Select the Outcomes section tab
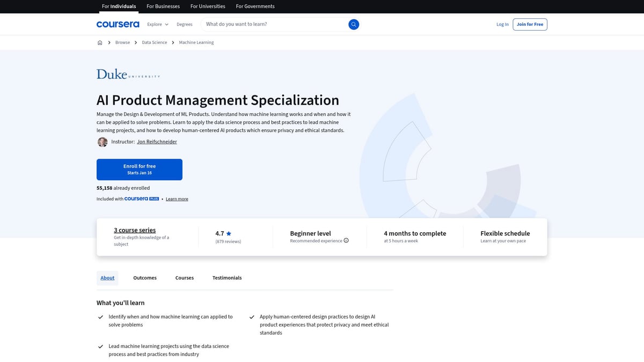644x362 pixels. pyautogui.click(x=145, y=278)
